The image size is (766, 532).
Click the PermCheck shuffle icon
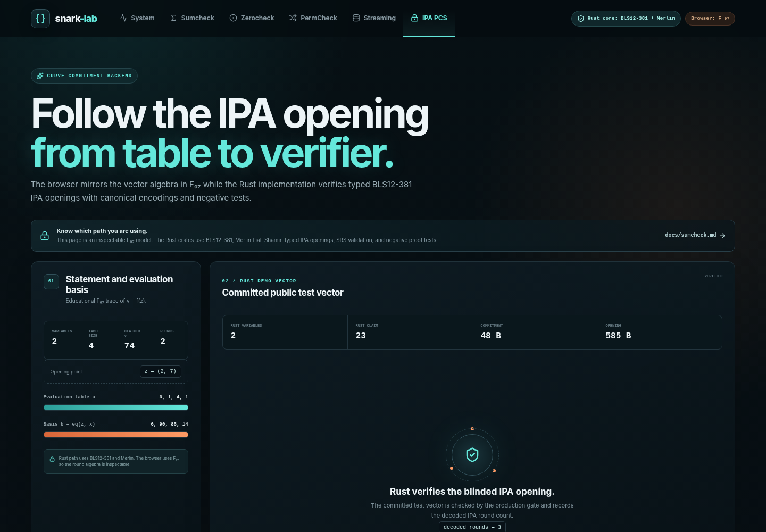click(293, 18)
